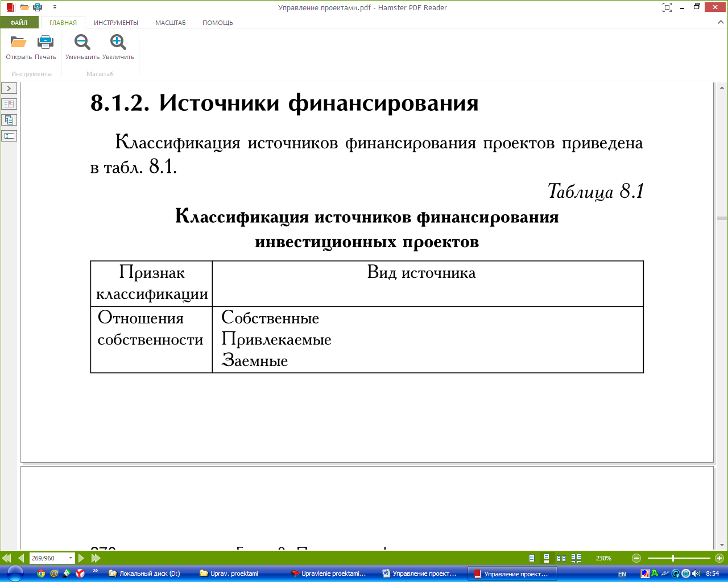Switch to Uprav. proektami folder in taskbar

(239, 573)
